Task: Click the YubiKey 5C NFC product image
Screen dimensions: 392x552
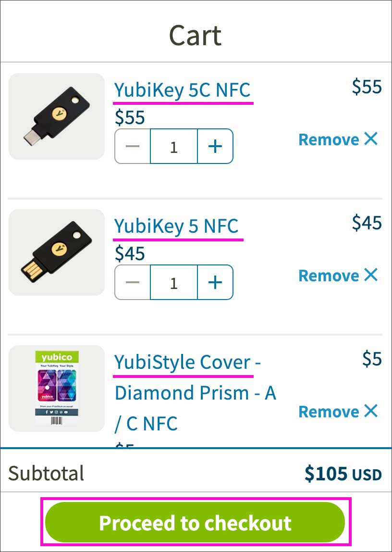Action: (x=57, y=116)
